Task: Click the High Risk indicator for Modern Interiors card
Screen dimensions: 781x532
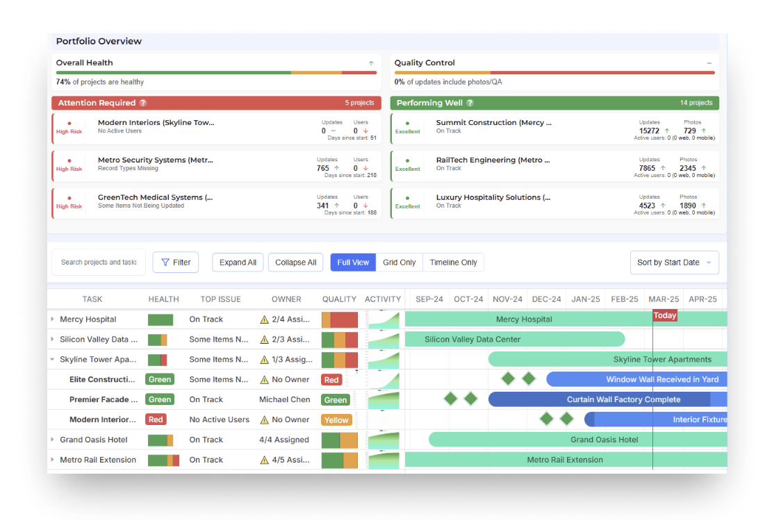Action: point(69,128)
